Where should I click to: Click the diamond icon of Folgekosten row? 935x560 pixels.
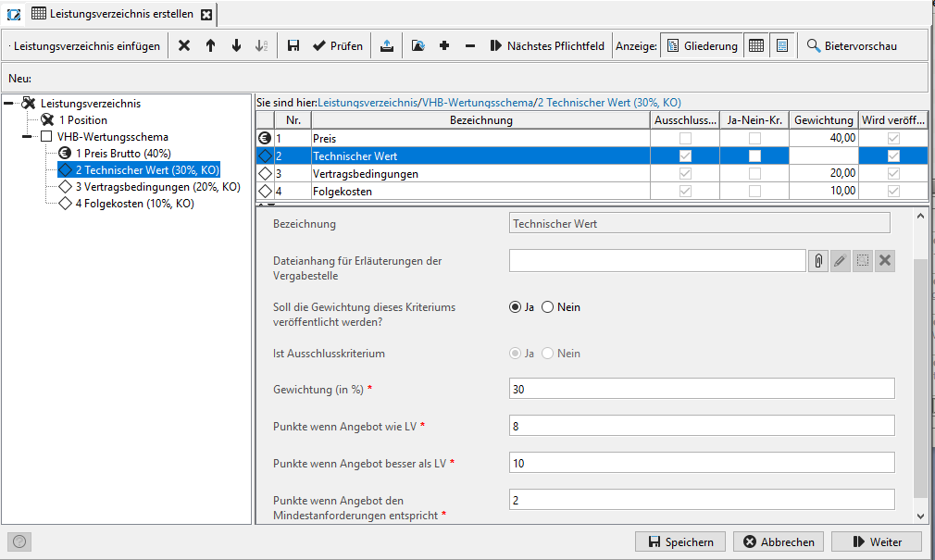pos(265,192)
